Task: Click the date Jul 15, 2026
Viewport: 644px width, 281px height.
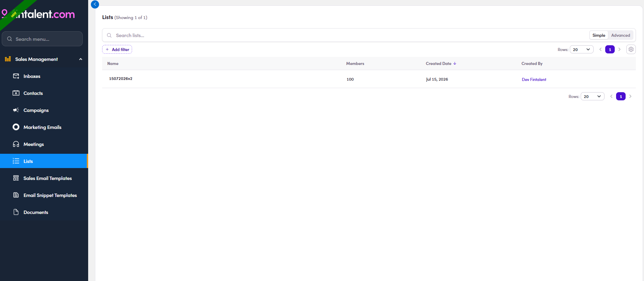Action: click(x=437, y=79)
